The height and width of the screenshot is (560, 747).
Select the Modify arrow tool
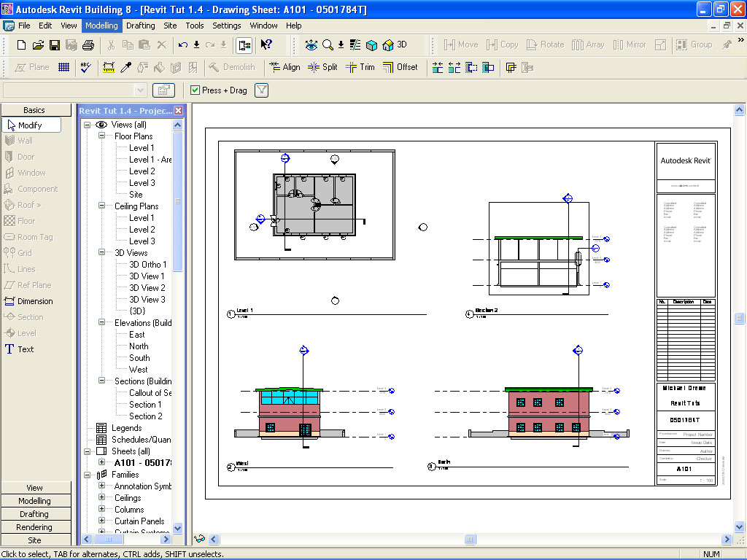(31, 125)
